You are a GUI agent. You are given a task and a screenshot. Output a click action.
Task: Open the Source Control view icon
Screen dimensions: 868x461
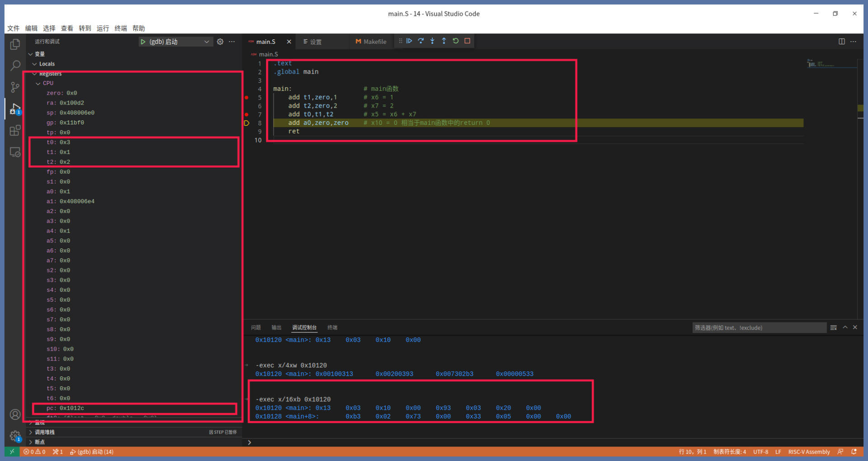15,87
